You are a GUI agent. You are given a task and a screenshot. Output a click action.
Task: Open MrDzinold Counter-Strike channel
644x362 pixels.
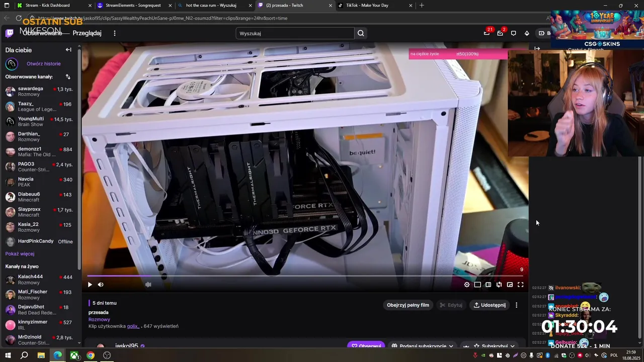40,340
